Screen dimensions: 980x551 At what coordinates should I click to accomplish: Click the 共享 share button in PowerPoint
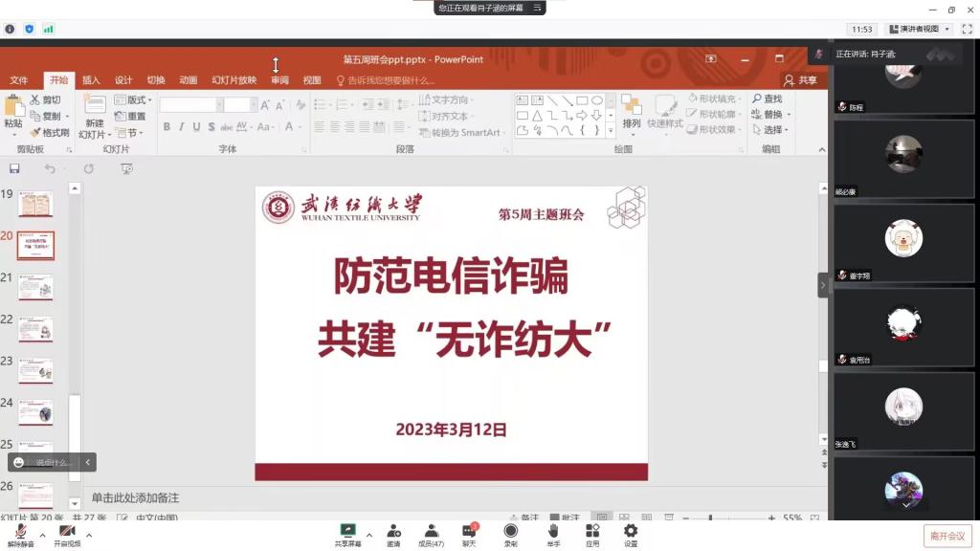[x=800, y=80]
